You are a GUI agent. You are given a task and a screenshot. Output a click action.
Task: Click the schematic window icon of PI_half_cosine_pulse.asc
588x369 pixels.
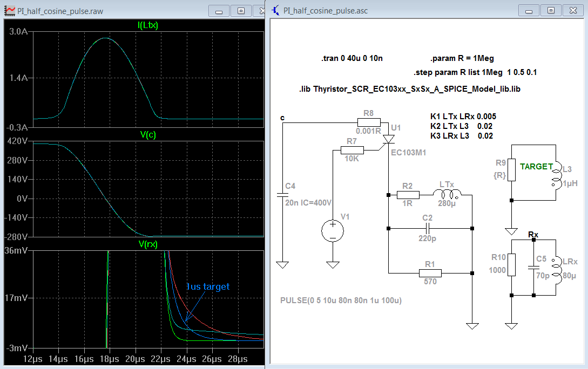coord(275,10)
